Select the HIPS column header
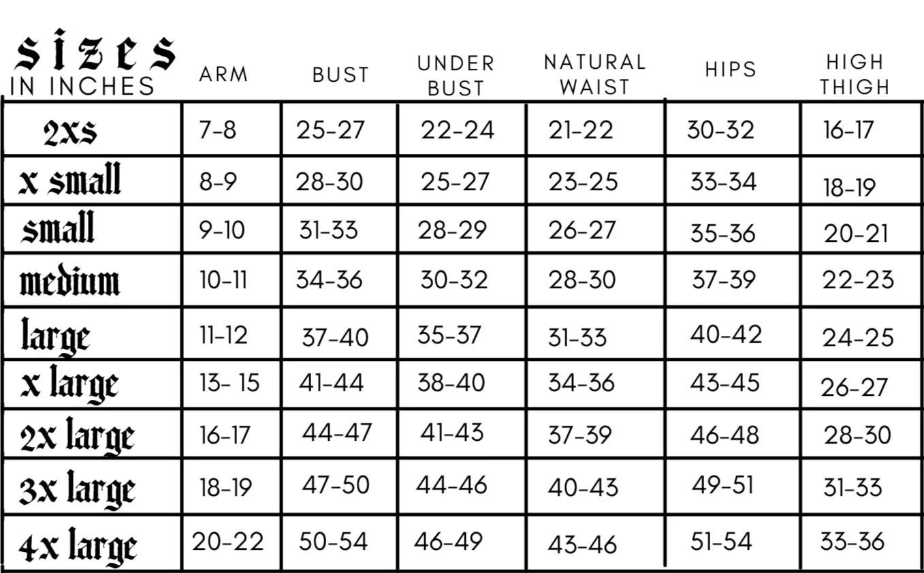The width and height of the screenshot is (924, 573). coord(731,69)
